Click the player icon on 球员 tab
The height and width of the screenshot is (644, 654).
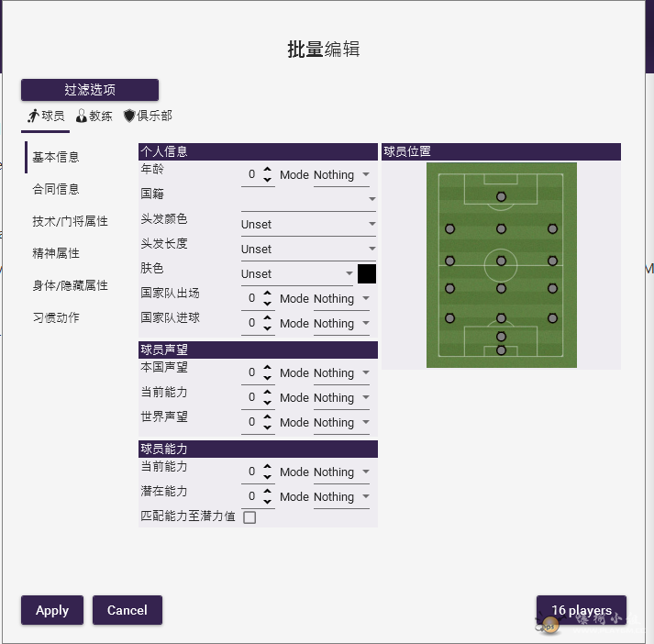pos(33,116)
